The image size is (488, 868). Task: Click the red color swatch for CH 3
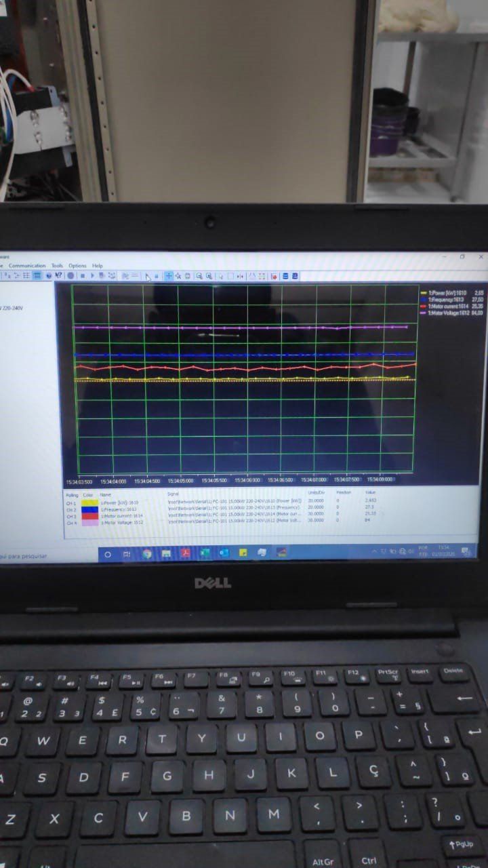coord(89,517)
